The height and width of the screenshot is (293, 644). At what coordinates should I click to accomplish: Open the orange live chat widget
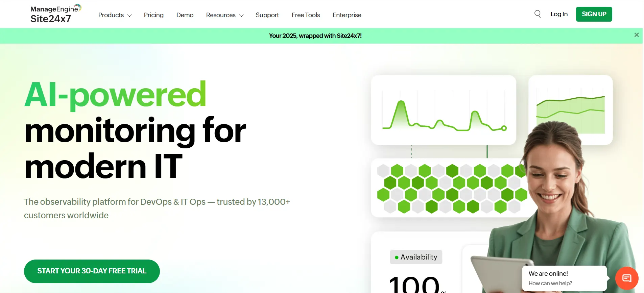point(627,278)
